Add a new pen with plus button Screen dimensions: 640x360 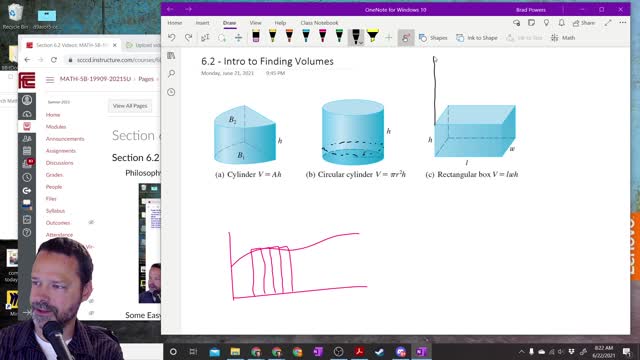[389, 38]
